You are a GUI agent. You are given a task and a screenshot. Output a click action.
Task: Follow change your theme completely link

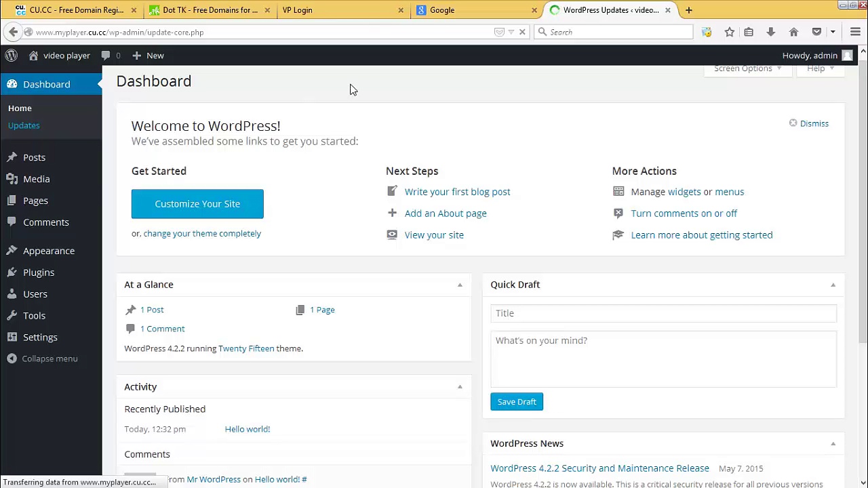[202, 234]
